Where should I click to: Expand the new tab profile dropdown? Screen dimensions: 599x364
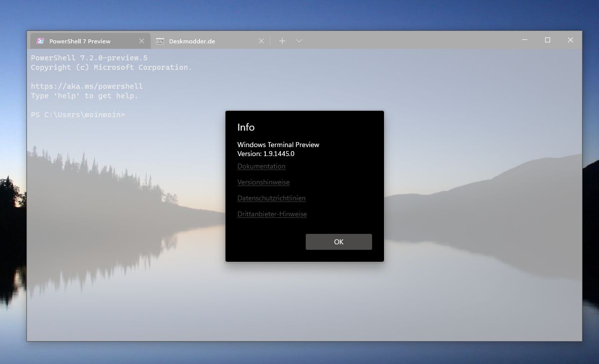[x=299, y=41]
